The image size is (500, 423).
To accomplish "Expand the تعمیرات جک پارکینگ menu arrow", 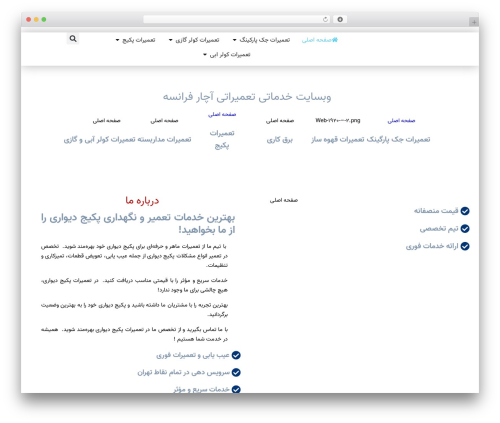I will (234, 40).
